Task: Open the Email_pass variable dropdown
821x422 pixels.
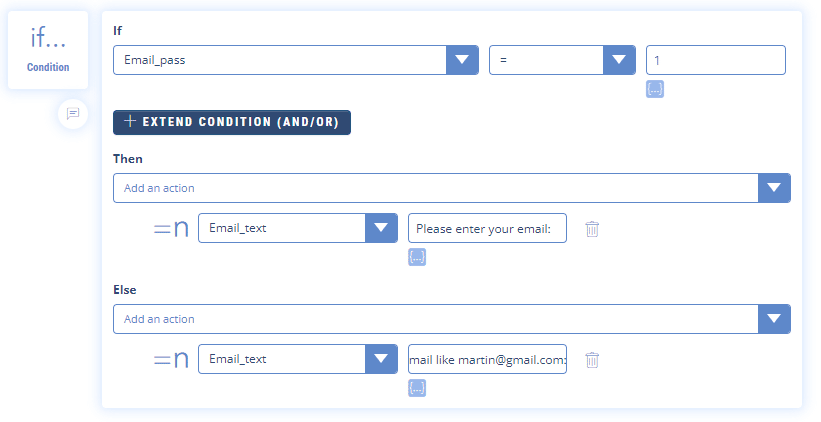Action: click(x=461, y=60)
